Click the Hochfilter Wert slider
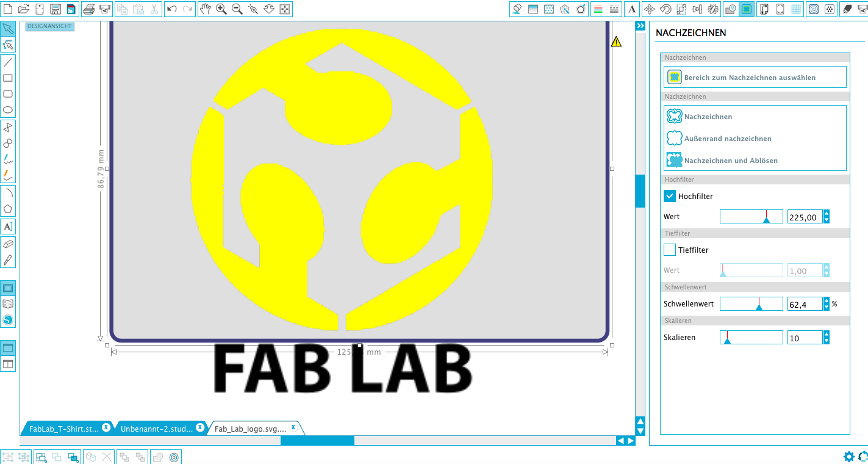 751,217
